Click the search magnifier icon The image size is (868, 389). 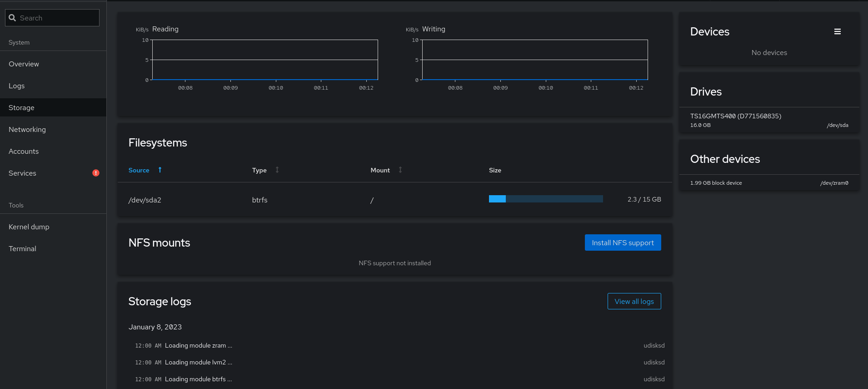click(12, 18)
